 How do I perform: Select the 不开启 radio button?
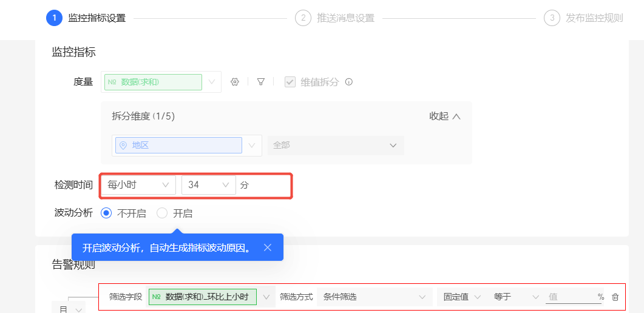(106, 214)
